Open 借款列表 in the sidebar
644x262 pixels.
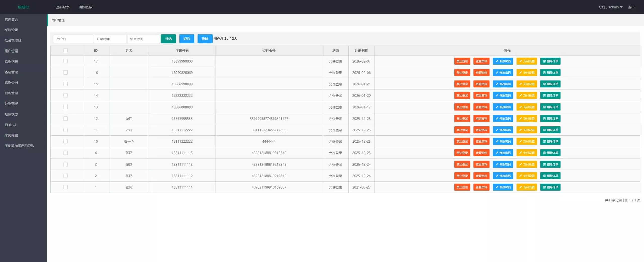11,62
